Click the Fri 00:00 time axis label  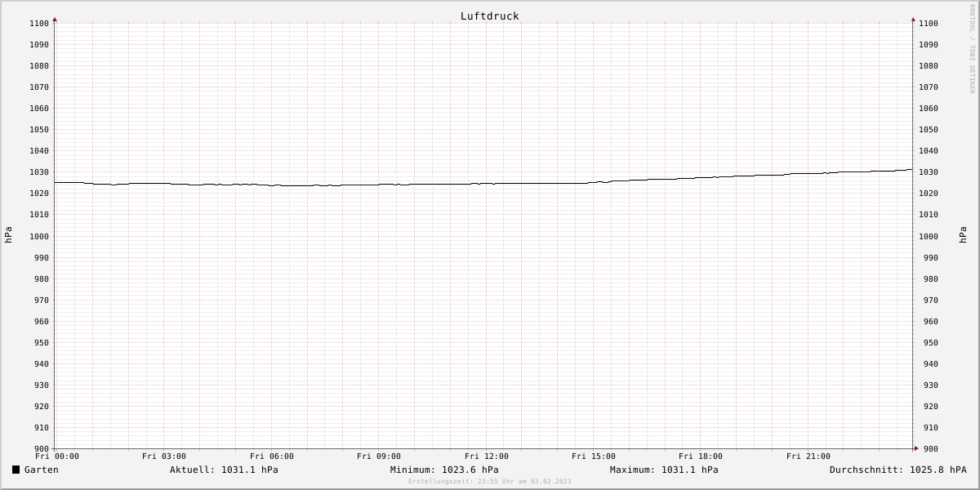(x=57, y=457)
